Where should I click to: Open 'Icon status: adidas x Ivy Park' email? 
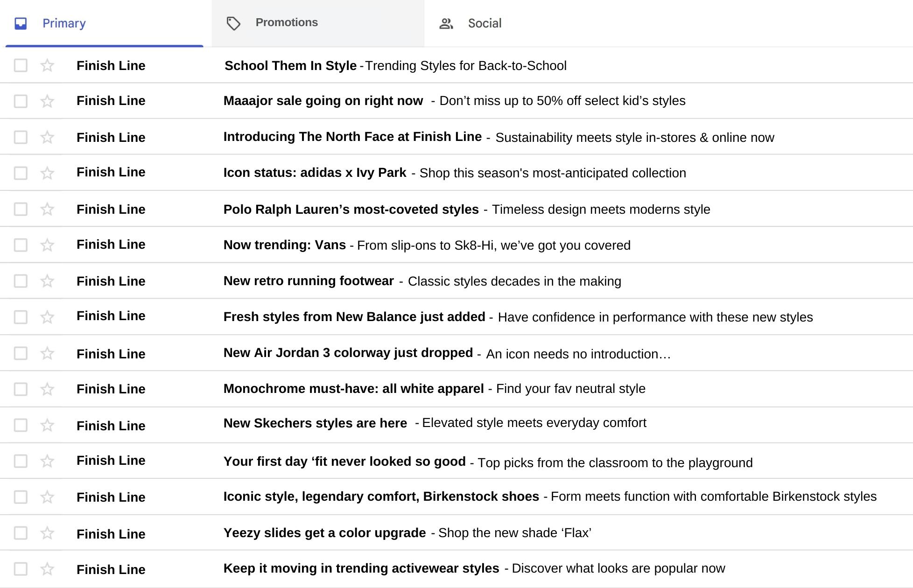pos(315,173)
